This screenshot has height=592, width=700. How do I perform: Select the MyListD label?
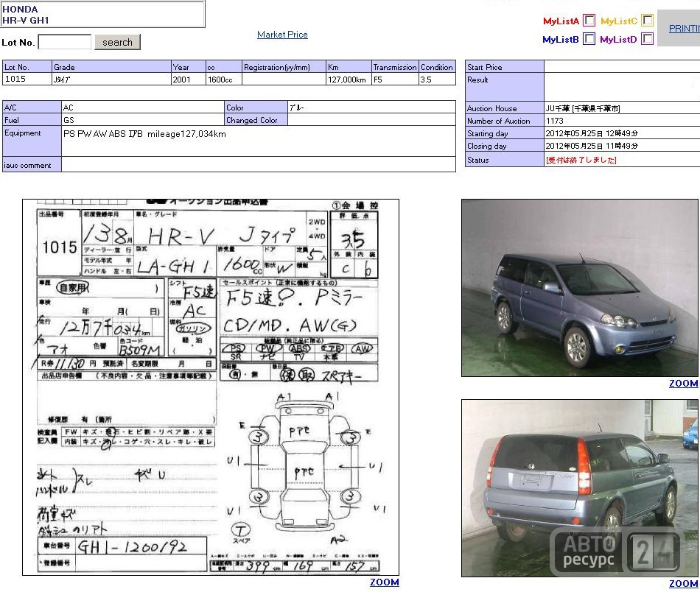pyautogui.click(x=618, y=39)
